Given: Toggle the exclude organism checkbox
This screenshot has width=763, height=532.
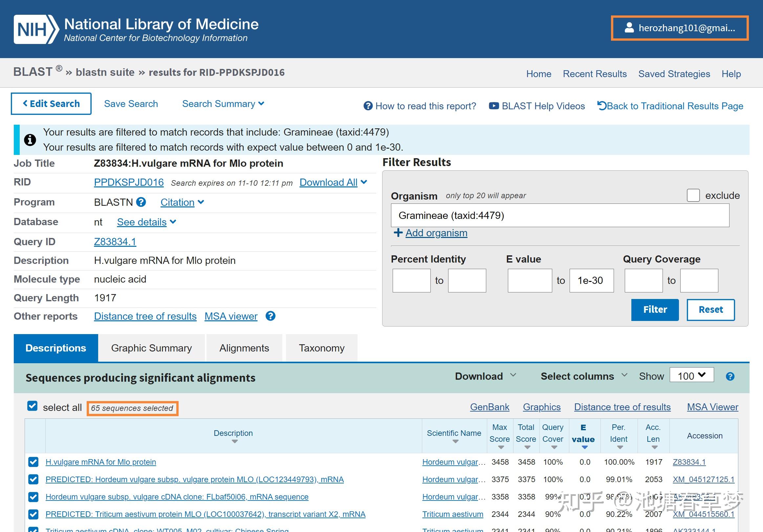Looking at the screenshot, I should (693, 195).
